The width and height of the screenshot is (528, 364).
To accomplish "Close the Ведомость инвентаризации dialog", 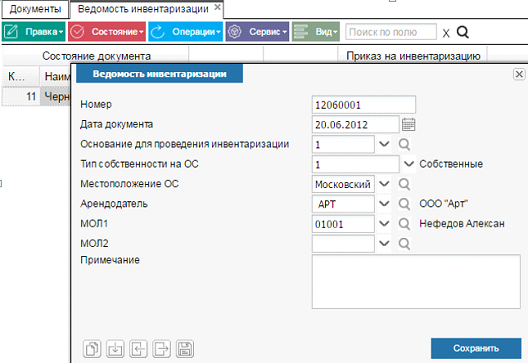I will click(x=519, y=74).
